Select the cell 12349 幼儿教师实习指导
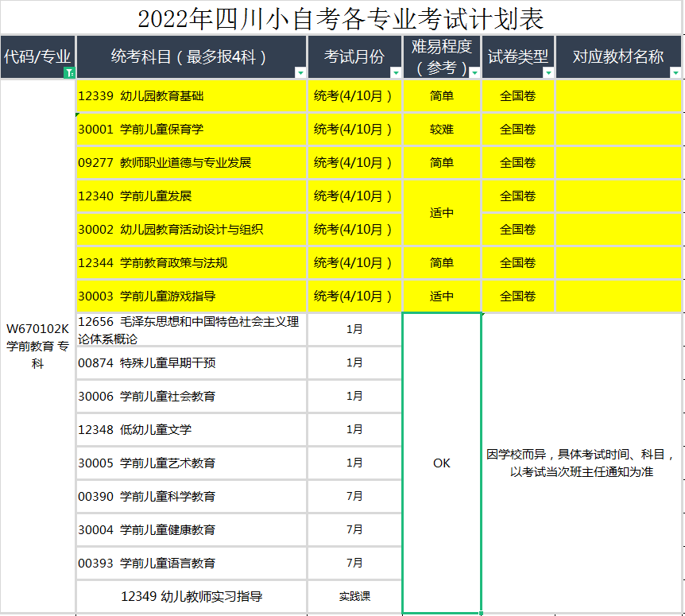 (191, 596)
